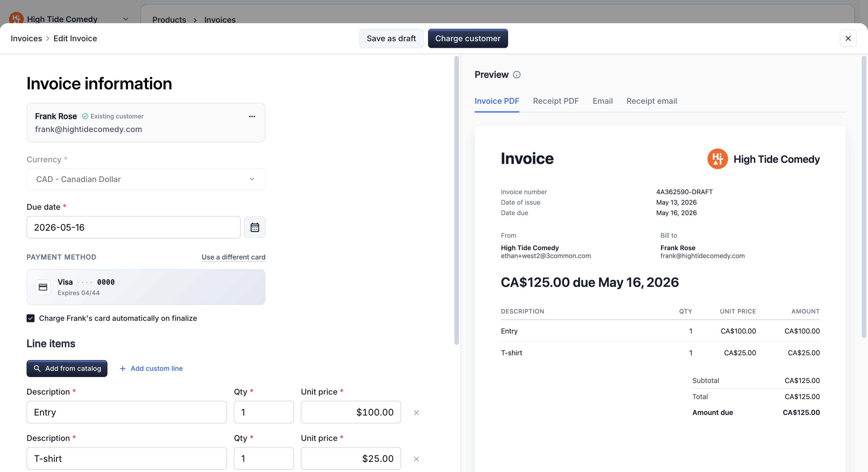The width and height of the screenshot is (868, 472).
Task: Click Edit Invoice in dialog breadcrumb
Action: click(75, 38)
